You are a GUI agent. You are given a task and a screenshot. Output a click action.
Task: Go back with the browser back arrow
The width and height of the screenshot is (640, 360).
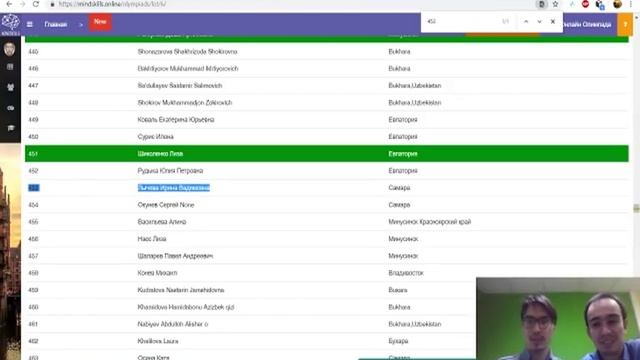click(9, 4)
